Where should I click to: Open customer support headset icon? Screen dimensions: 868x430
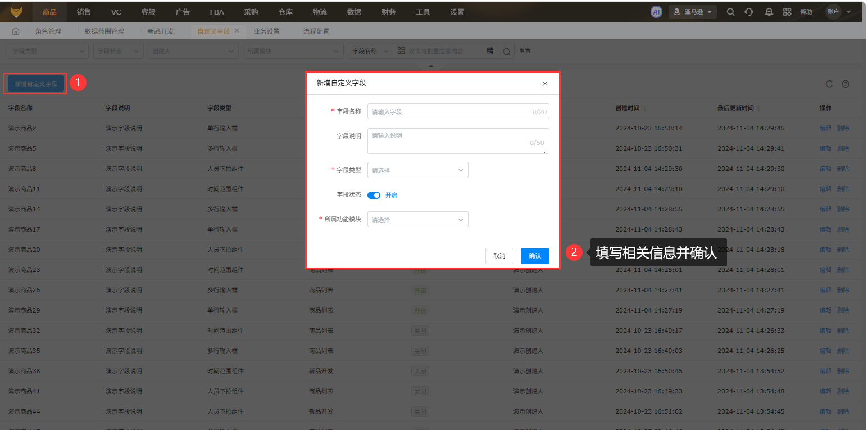(x=748, y=12)
